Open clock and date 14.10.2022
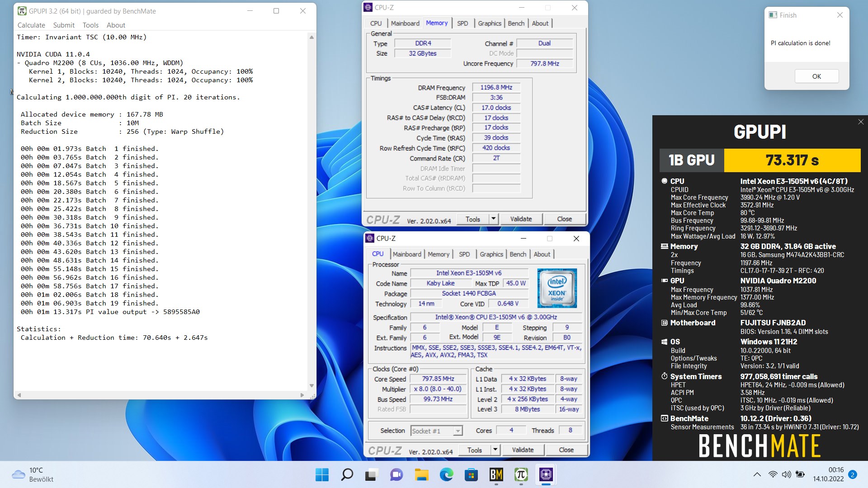 [828, 474]
